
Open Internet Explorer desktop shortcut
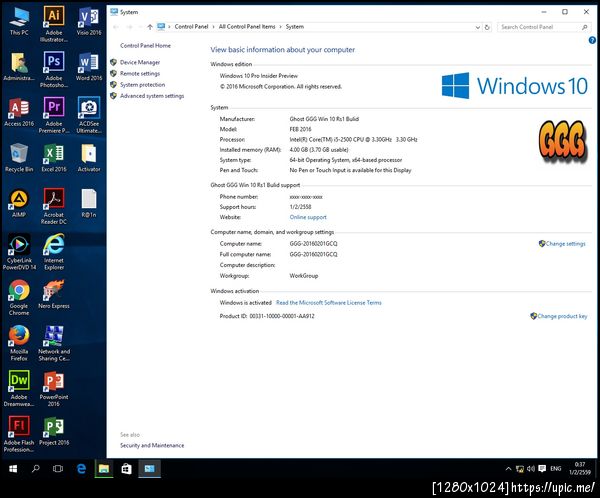coord(54,251)
